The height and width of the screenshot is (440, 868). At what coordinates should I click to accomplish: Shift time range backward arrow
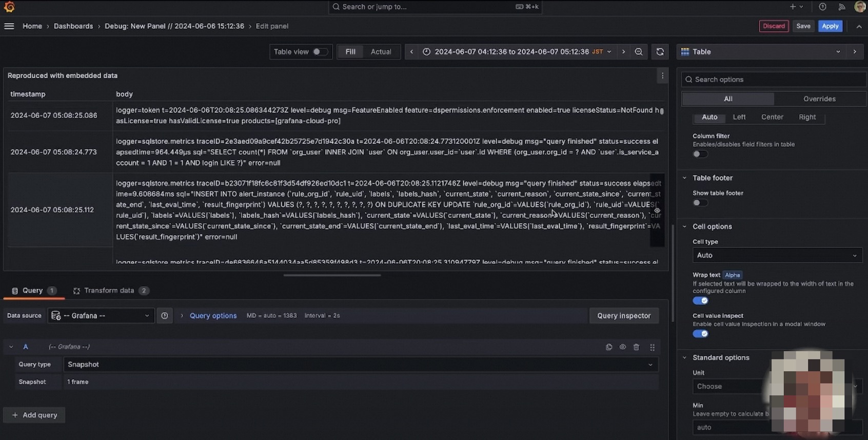tap(411, 52)
